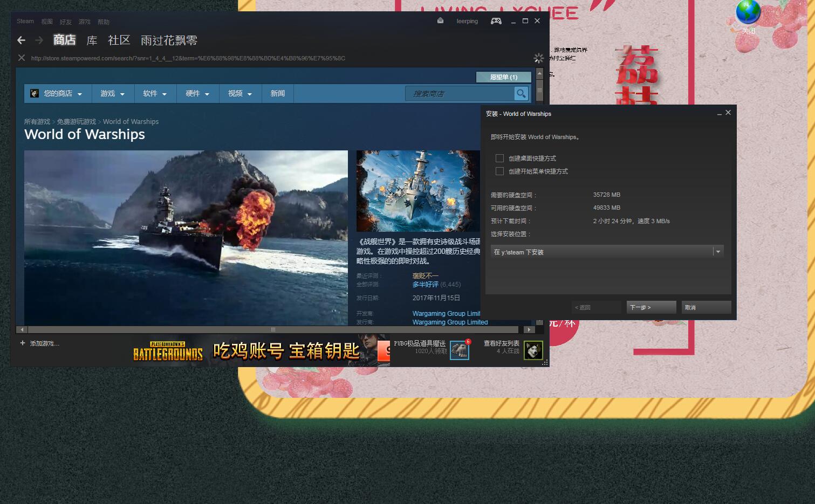Image resolution: width=815 pixels, height=504 pixels.
Task: Click the 35728 MB required space value
Action: (x=607, y=195)
